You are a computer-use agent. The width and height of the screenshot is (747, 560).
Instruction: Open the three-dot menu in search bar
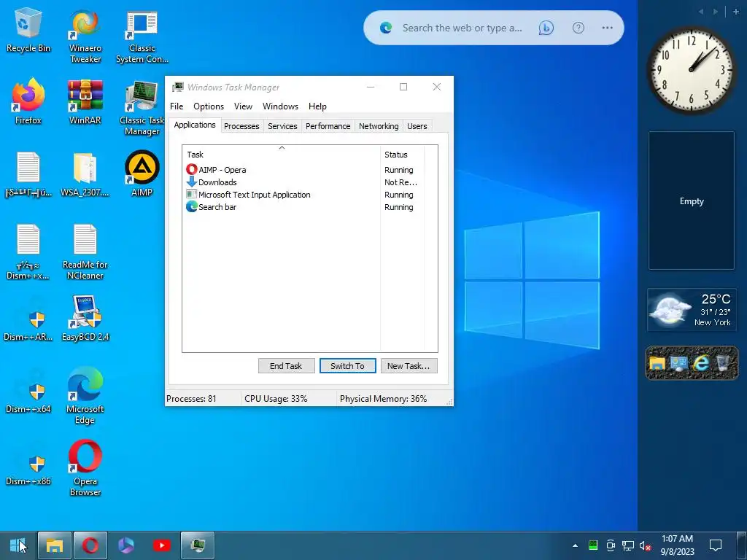coord(607,28)
